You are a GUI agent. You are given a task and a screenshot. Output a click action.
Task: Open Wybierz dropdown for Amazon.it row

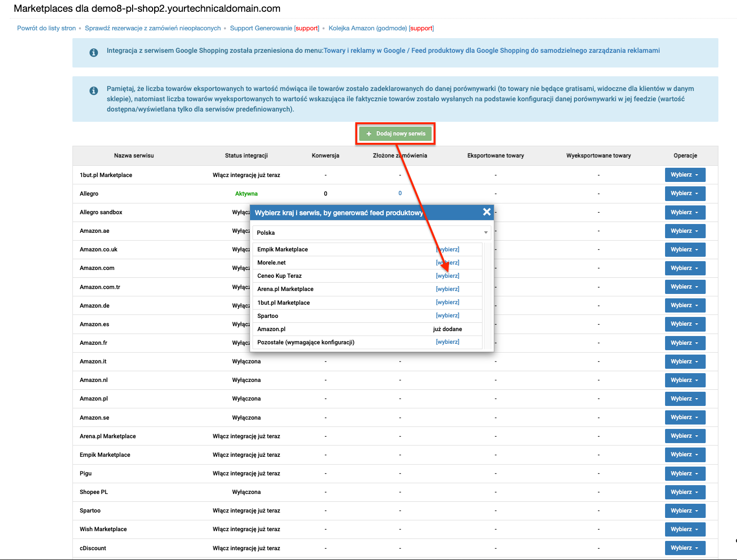pos(685,361)
